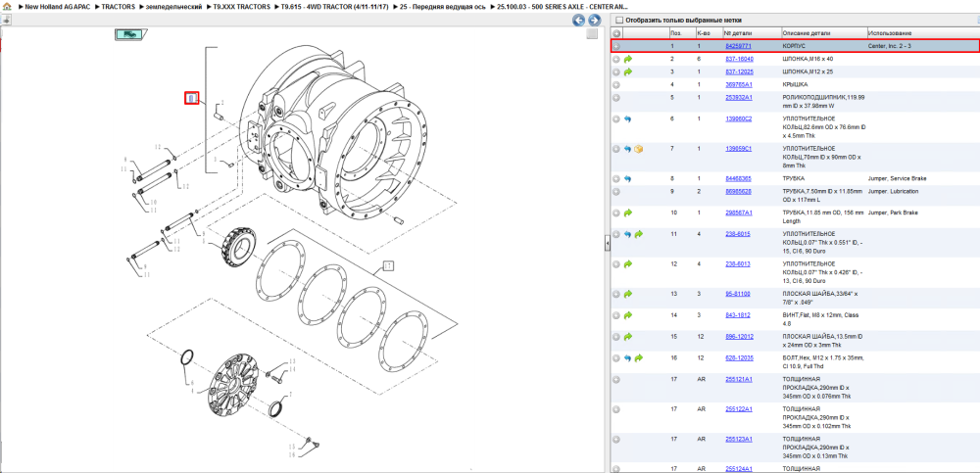Open 25.100.03 - 500 SERIES AXLE breadcrumb
Image resolution: width=980 pixels, height=473 pixels.
click(563, 6)
